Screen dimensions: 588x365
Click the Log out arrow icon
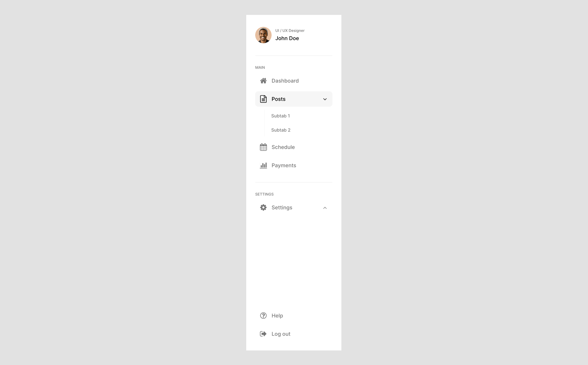[x=263, y=334]
